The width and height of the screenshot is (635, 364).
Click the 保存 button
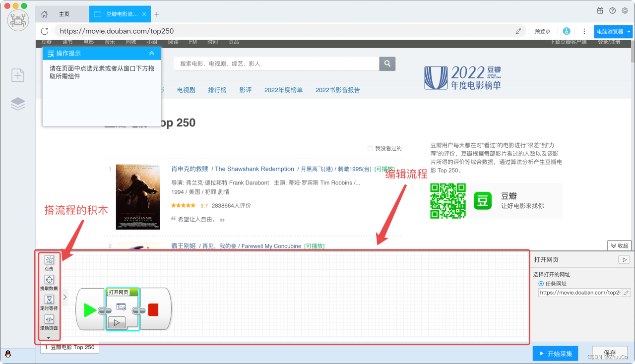coord(610,354)
